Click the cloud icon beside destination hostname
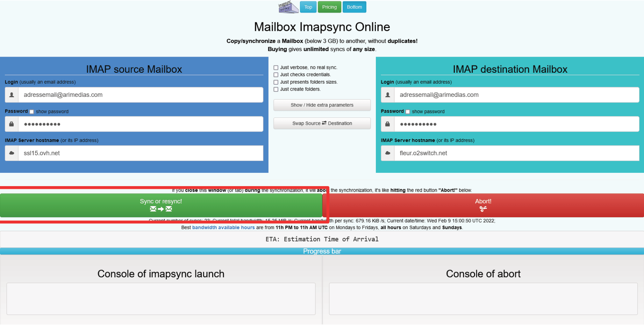644x326 pixels. [x=387, y=153]
